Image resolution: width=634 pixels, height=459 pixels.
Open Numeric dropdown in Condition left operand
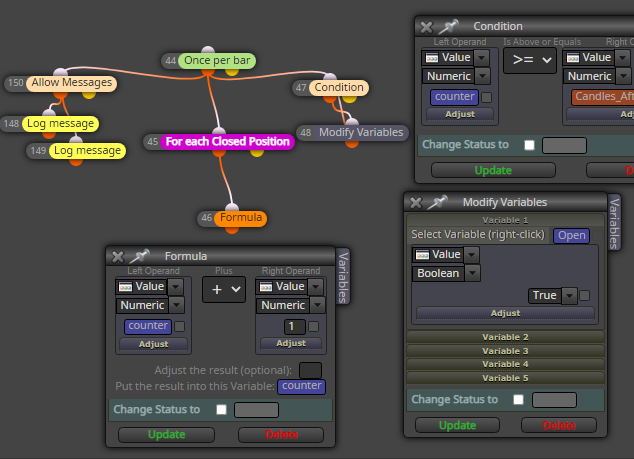[x=482, y=76]
